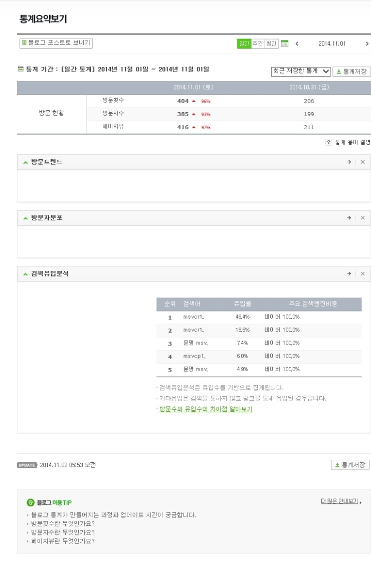Switch to 월간 monthly tab
Screen dimensions: 371x588
click(272, 44)
